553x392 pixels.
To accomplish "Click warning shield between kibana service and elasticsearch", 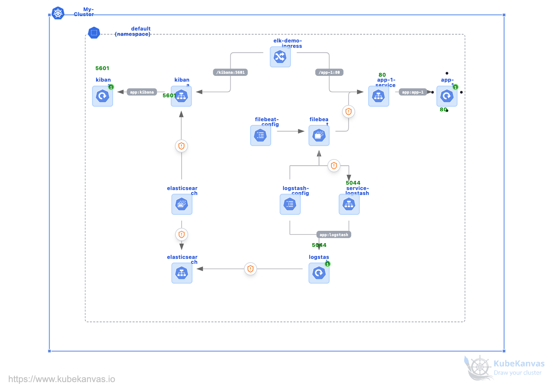I will [x=182, y=146].
